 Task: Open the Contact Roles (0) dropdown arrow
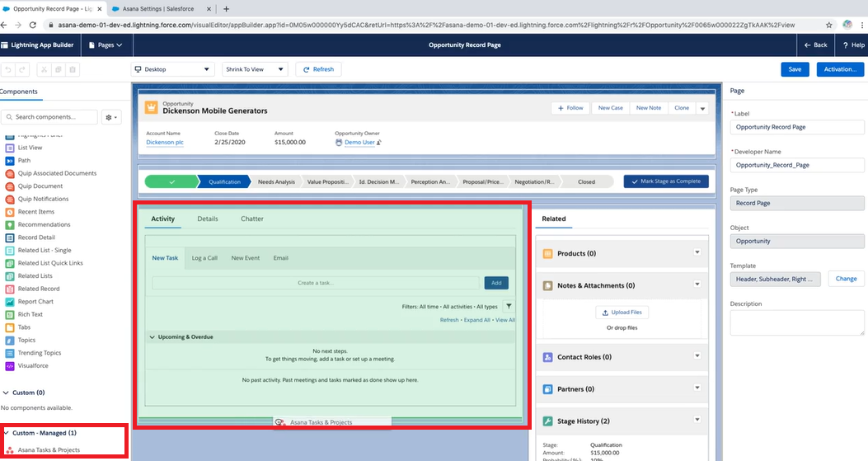tap(697, 355)
